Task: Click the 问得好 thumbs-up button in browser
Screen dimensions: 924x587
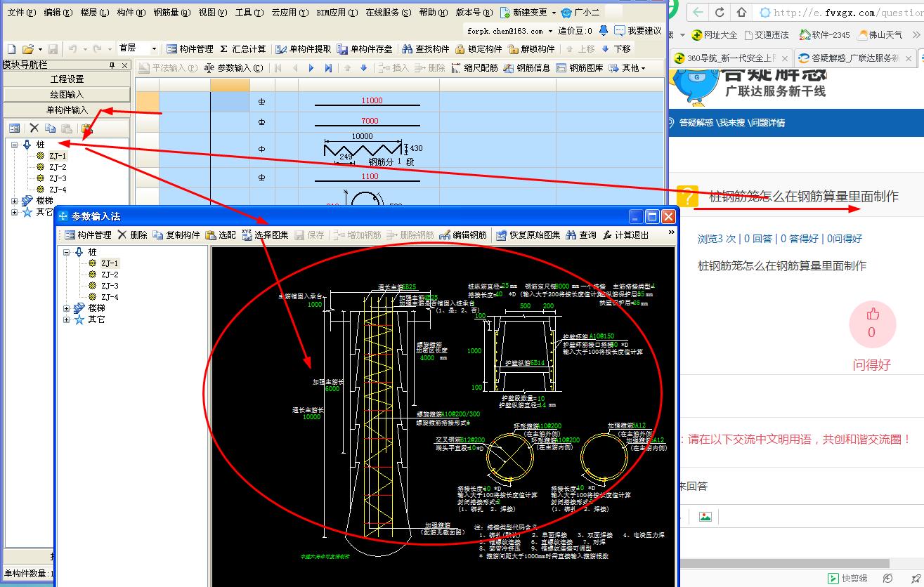Action: (x=872, y=324)
